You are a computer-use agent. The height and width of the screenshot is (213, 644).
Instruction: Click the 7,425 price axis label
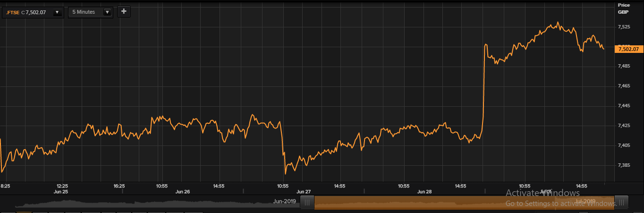[624, 126]
